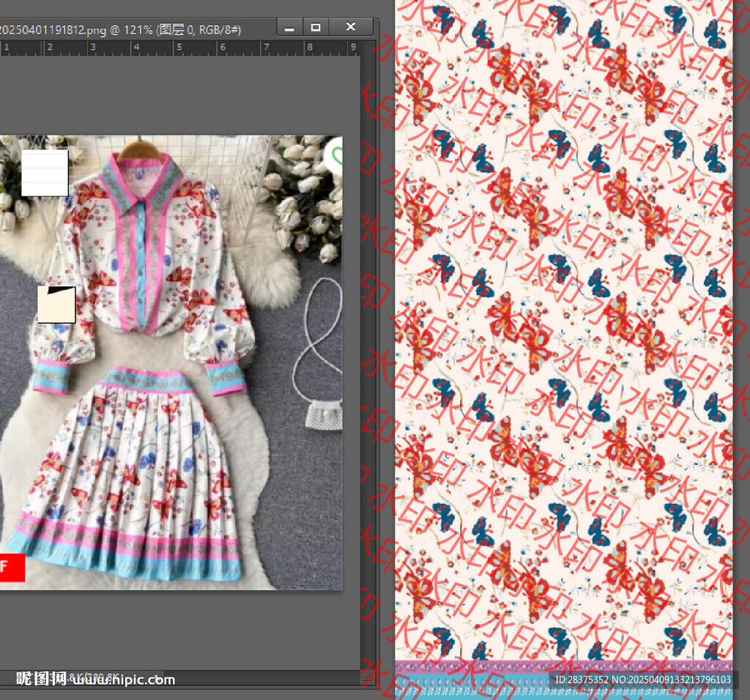Click the white beaded handbag in the photo
The width and height of the screenshot is (750, 700).
tap(323, 414)
